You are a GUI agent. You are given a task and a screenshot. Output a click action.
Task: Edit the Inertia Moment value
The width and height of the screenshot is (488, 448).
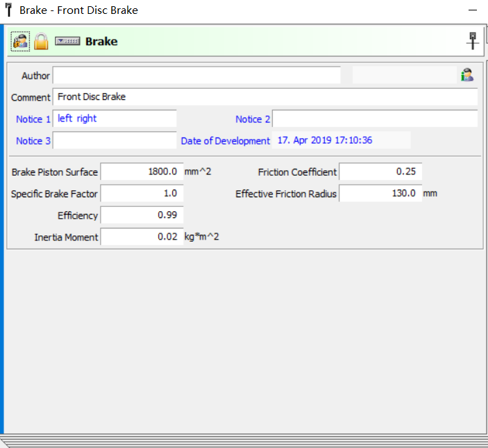point(142,238)
